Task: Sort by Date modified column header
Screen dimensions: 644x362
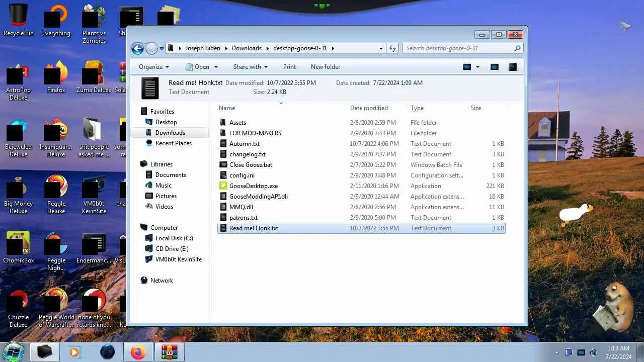Action: (x=377, y=108)
